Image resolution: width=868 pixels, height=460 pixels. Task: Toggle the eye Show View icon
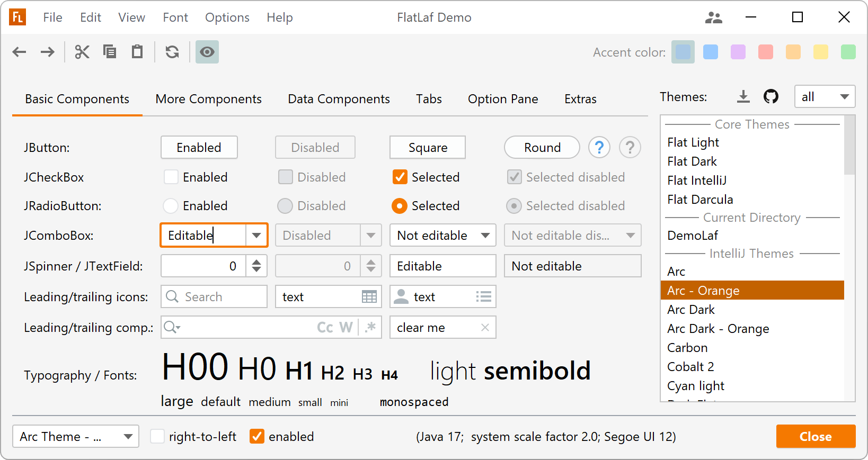tap(207, 52)
